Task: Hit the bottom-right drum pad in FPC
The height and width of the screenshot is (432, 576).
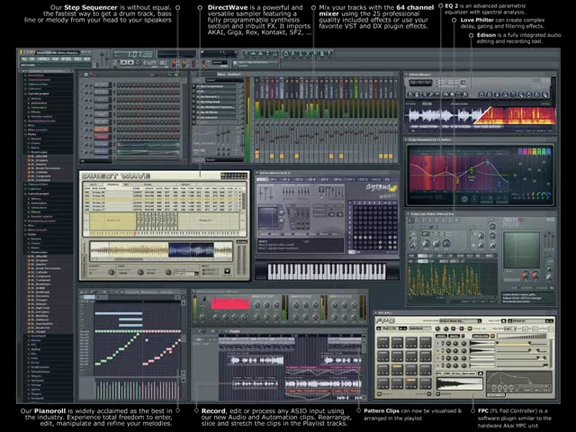Action: [425, 383]
